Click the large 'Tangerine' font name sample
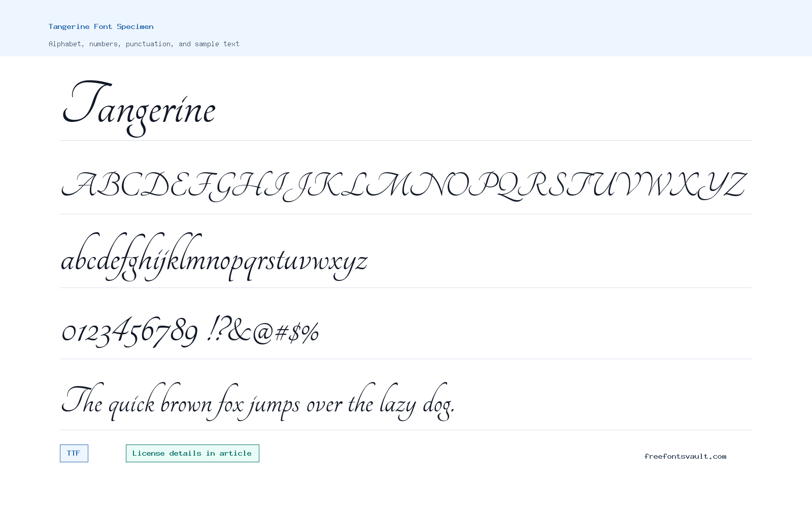Viewport: 812px width, 508px height. click(x=139, y=108)
